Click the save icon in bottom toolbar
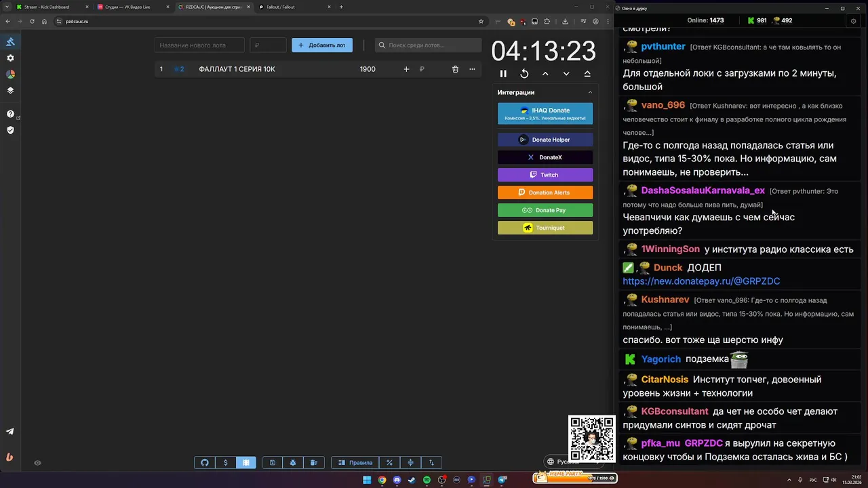This screenshot has width=868, height=488. (273, 463)
